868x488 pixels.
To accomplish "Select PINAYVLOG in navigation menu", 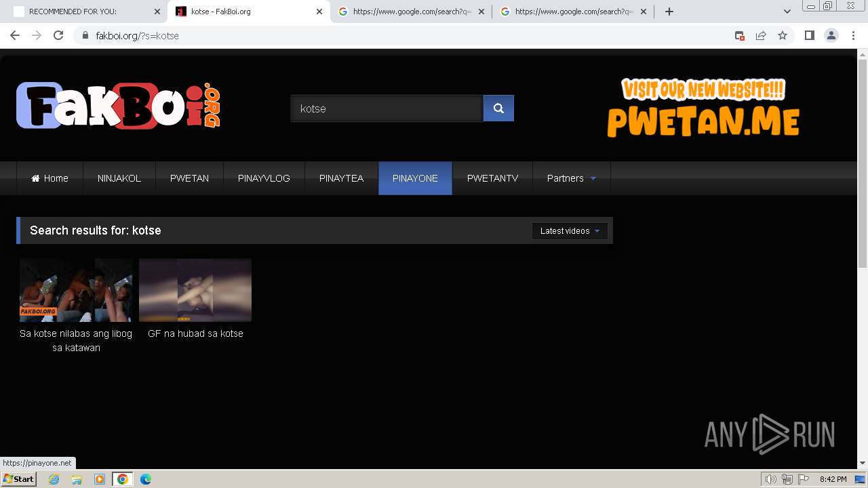I will (264, 178).
